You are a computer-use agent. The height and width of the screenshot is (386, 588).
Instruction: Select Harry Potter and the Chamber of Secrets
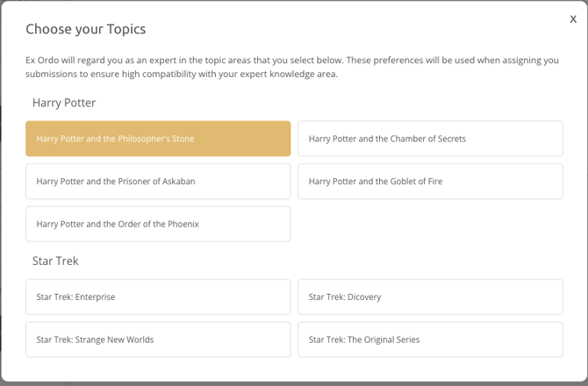pyautogui.click(x=430, y=139)
